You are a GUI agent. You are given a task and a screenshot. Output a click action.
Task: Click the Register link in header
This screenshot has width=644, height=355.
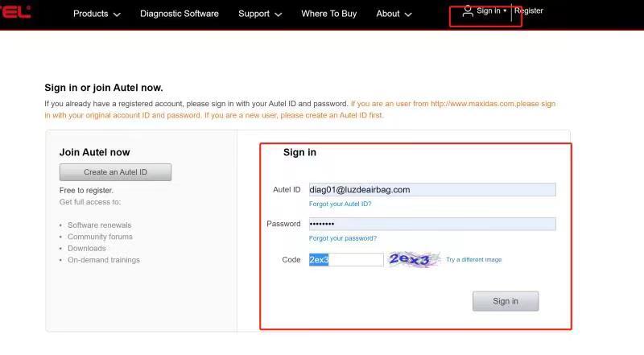pos(528,11)
